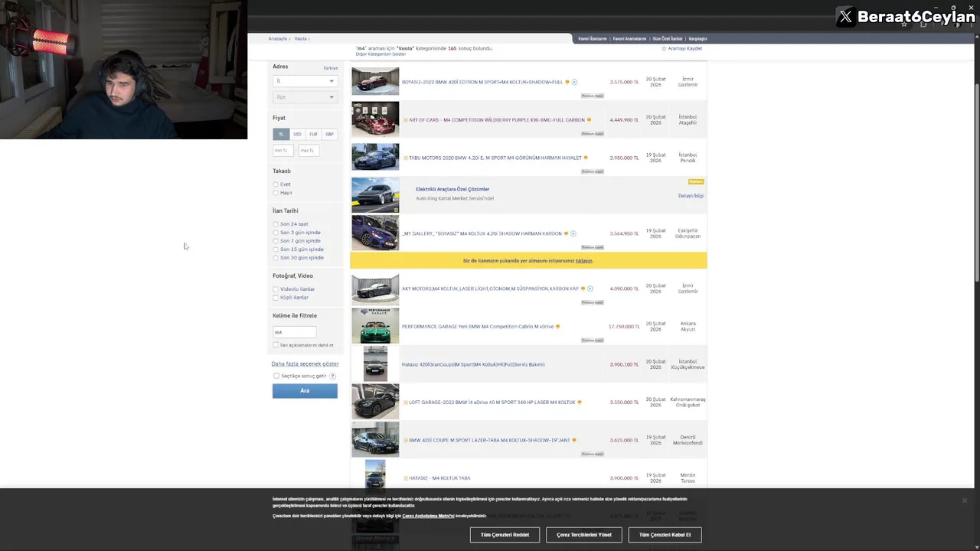Screen dimensions: 980x551
Task: Click scrollbar up arrow on page
Action: click(x=977, y=37)
